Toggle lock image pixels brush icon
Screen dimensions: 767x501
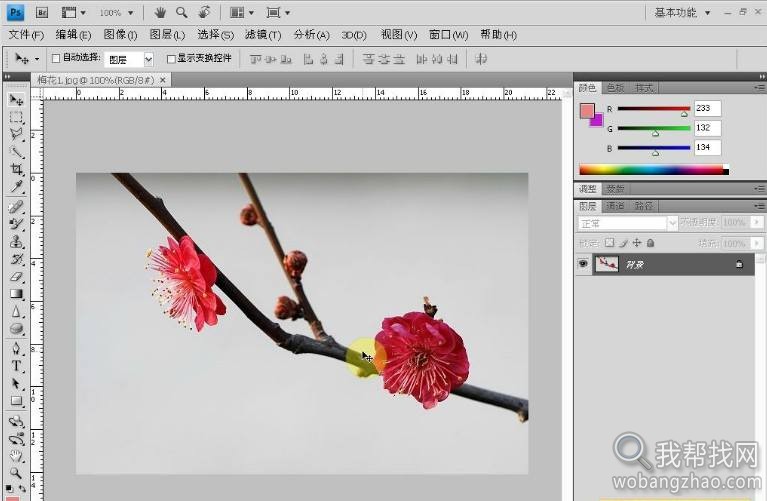click(623, 243)
